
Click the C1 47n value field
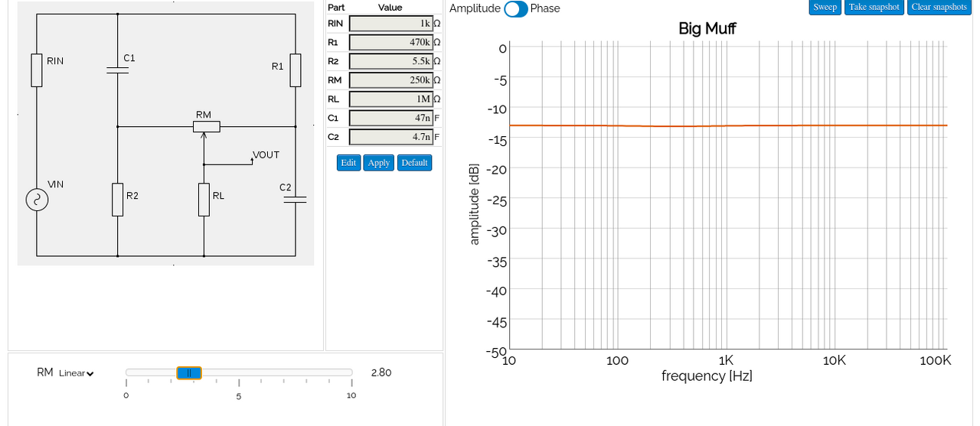(x=390, y=119)
